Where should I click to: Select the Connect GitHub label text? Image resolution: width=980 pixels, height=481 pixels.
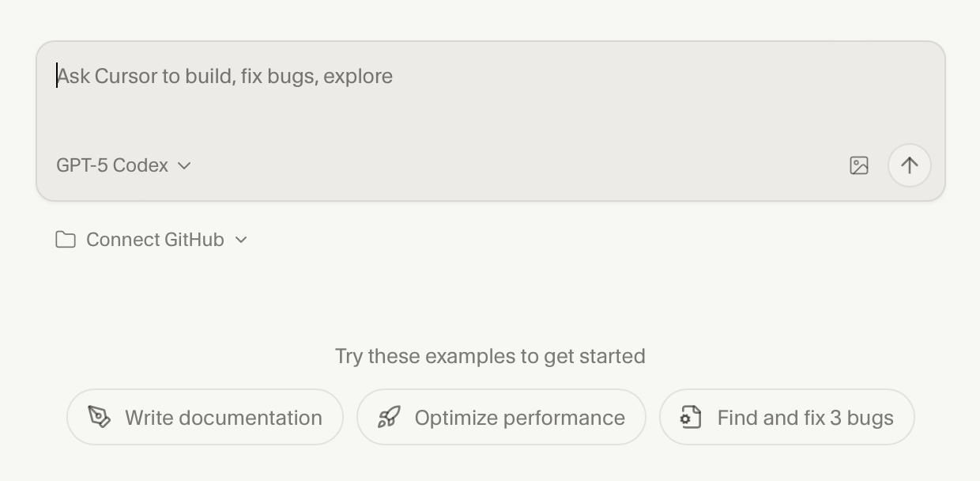point(155,240)
